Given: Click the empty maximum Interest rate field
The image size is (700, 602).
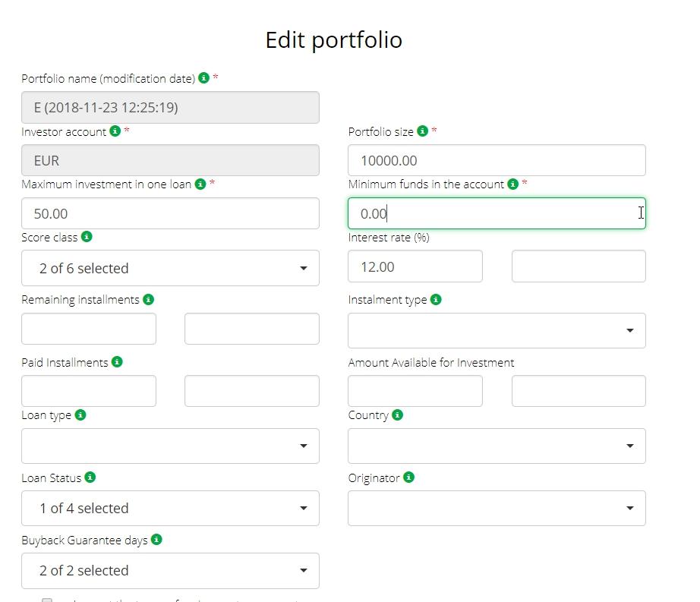Looking at the screenshot, I should [579, 266].
